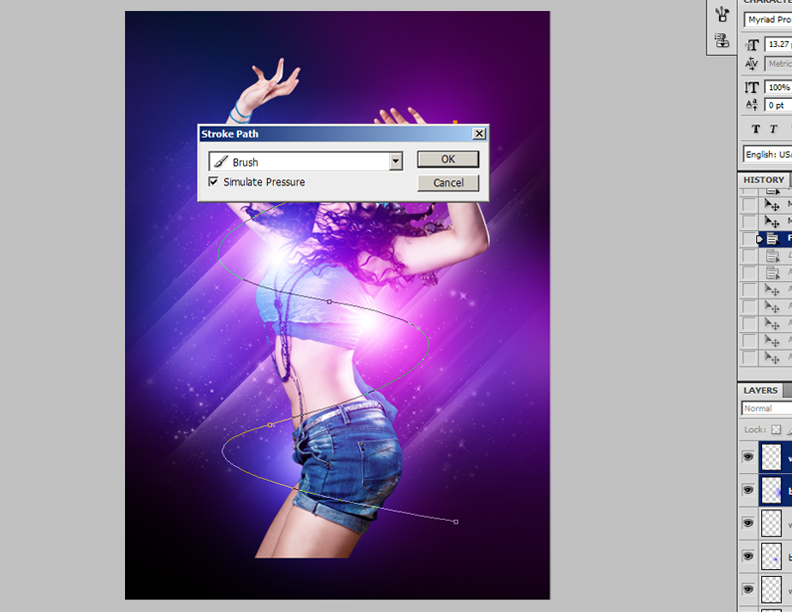Select the layer thumbnail with small blue dot

click(x=771, y=556)
